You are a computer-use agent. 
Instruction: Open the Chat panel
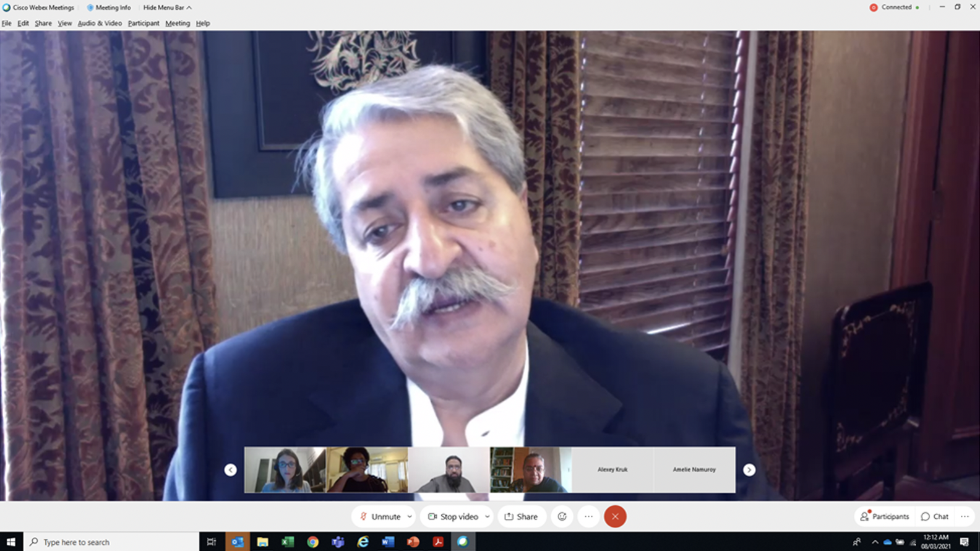(934, 516)
